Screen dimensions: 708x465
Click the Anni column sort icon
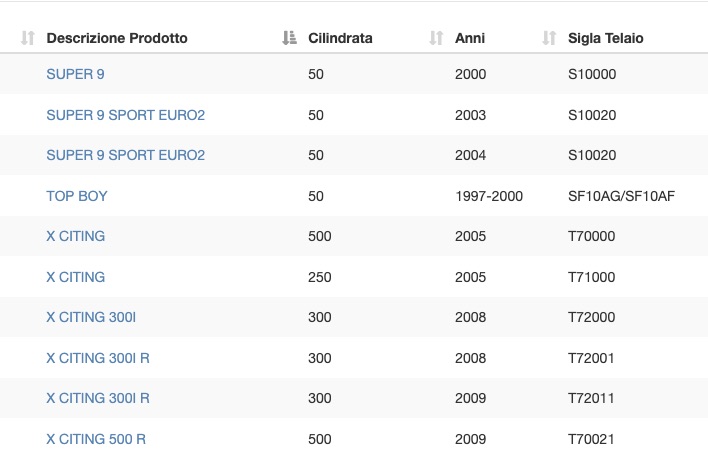[x=436, y=38]
